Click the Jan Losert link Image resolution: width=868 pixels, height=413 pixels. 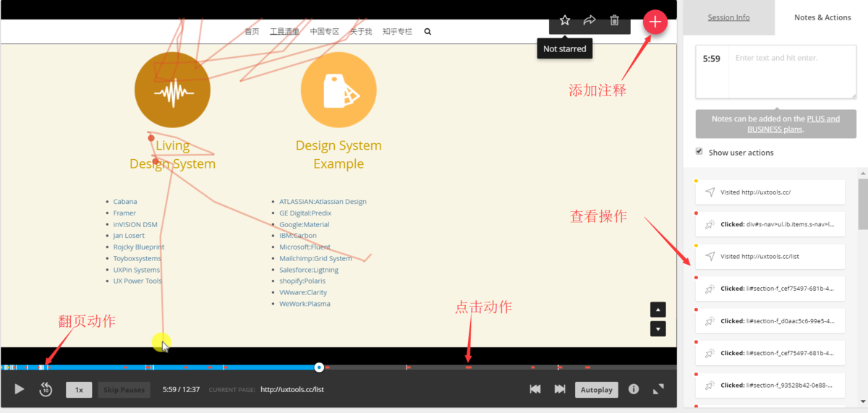pyautogui.click(x=129, y=236)
